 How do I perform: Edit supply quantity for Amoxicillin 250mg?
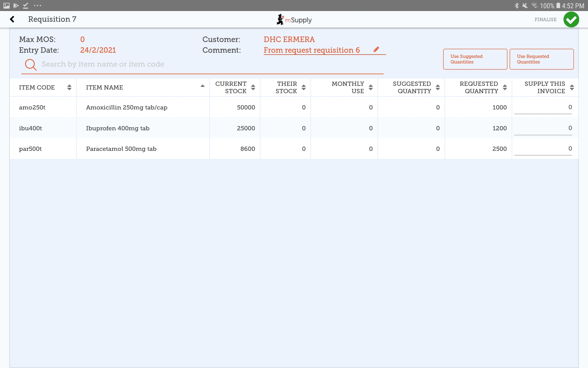tap(543, 107)
